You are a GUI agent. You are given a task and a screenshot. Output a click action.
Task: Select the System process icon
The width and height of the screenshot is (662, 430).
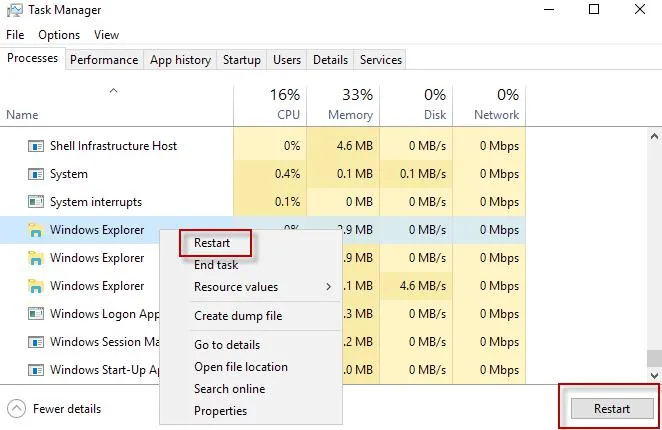point(35,174)
